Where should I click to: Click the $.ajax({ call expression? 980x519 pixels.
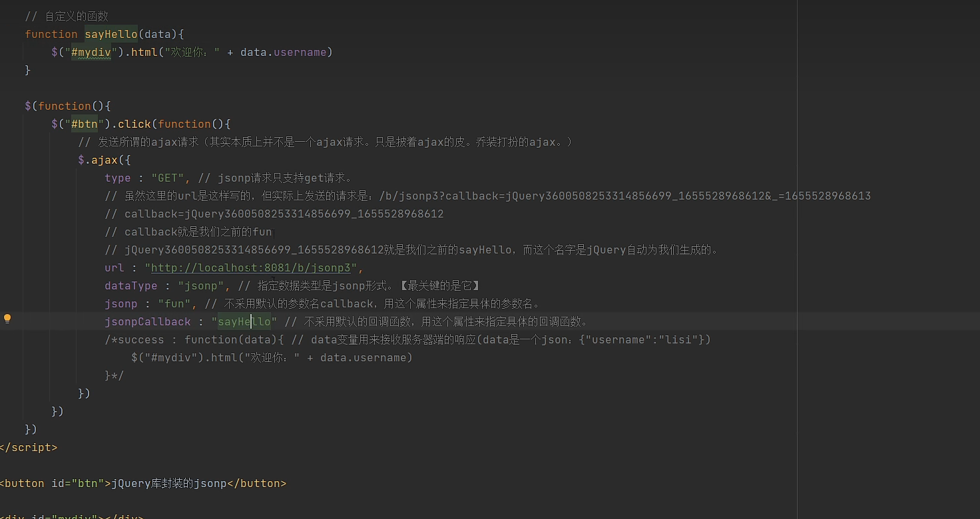(x=105, y=160)
